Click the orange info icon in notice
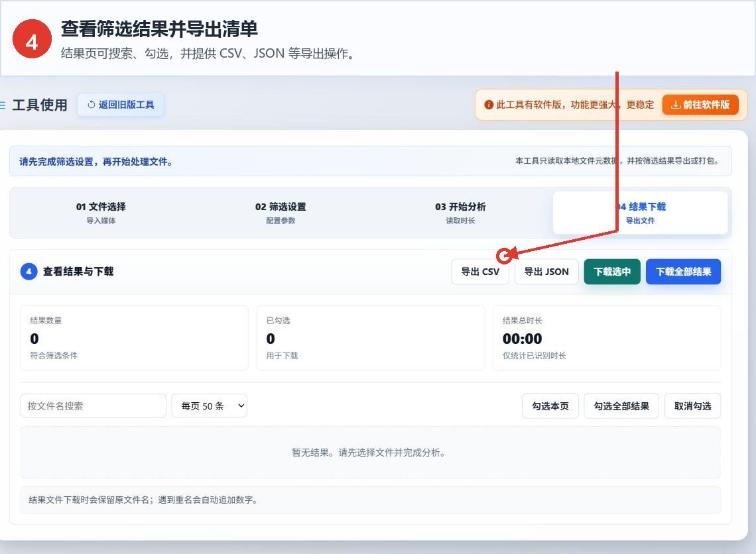This screenshot has width=756, height=554. pos(488,105)
